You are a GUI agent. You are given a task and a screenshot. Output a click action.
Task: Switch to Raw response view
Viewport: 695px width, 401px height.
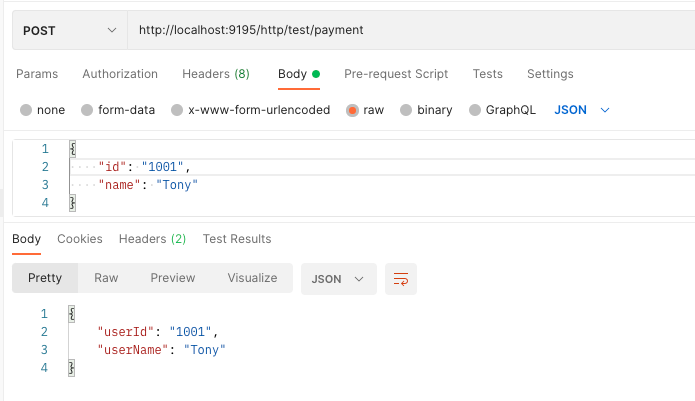(106, 278)
